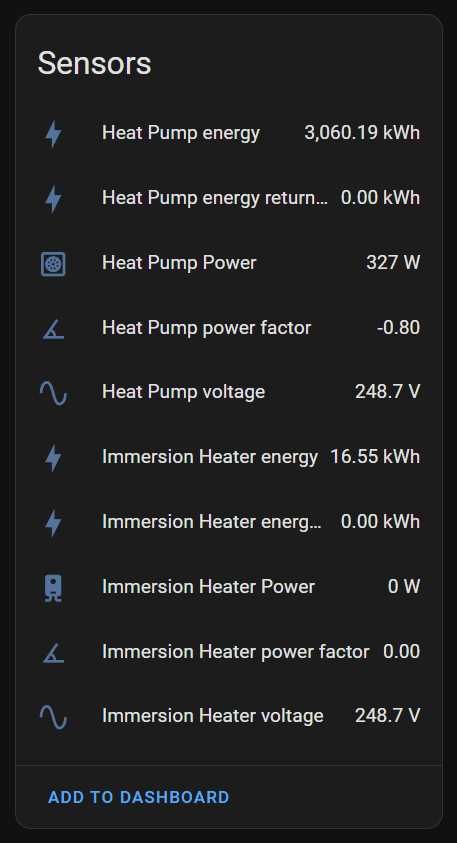Select the Immersion Heater power factor label
Screen dimensions: 457x843
pyautogui.click(x=235, y=652)
